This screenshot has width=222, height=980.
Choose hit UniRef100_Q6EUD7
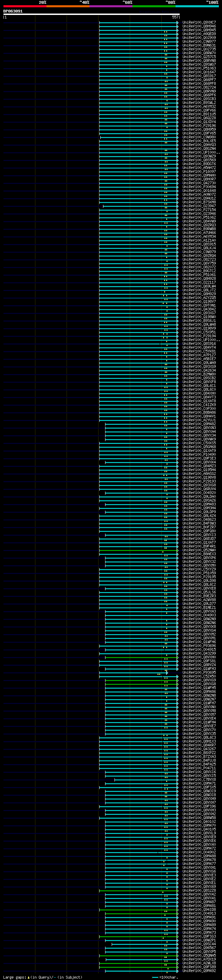tap(199, 539)
